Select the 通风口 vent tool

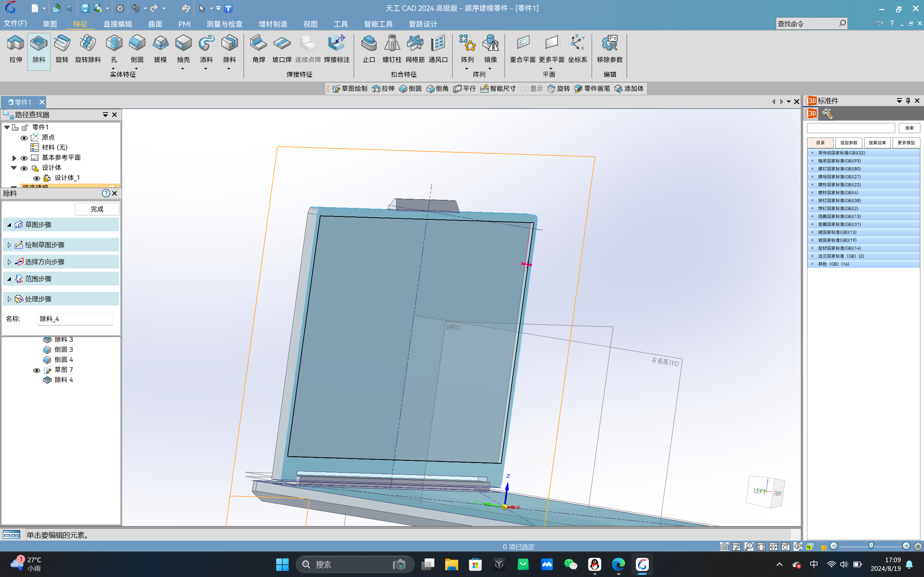click(438, 49)
